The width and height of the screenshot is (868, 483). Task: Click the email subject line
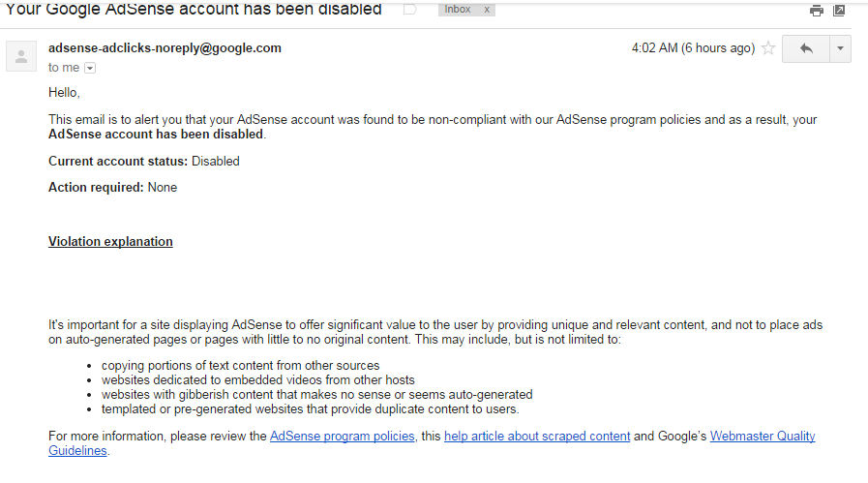pyautogui.click(x=194, y=10)
